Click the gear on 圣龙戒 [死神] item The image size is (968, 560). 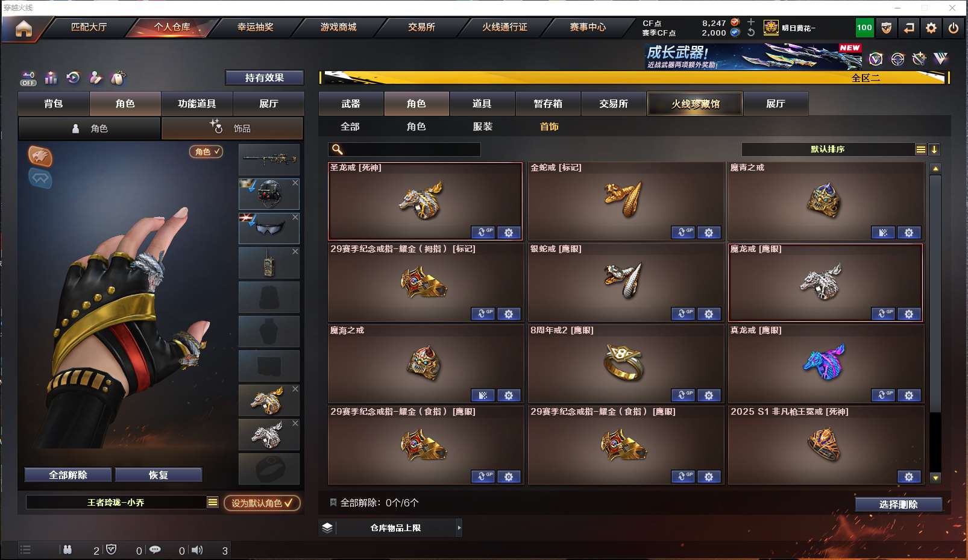509,233
